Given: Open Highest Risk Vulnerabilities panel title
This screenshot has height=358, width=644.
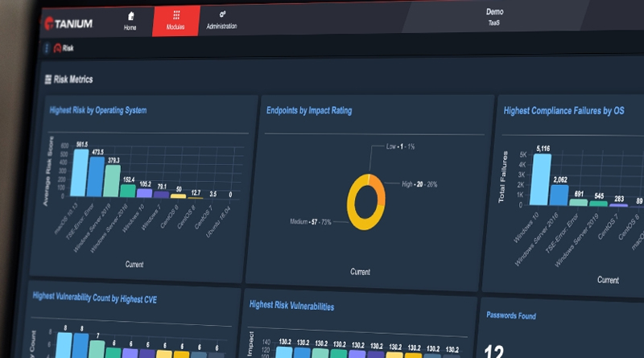Looking at the screenshot, I should tap(291, 306).
